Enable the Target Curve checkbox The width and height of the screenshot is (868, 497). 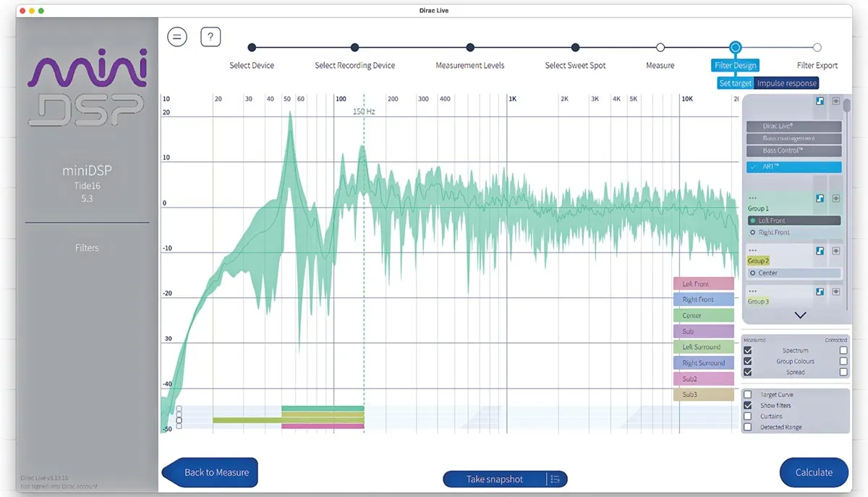(748, 395)
